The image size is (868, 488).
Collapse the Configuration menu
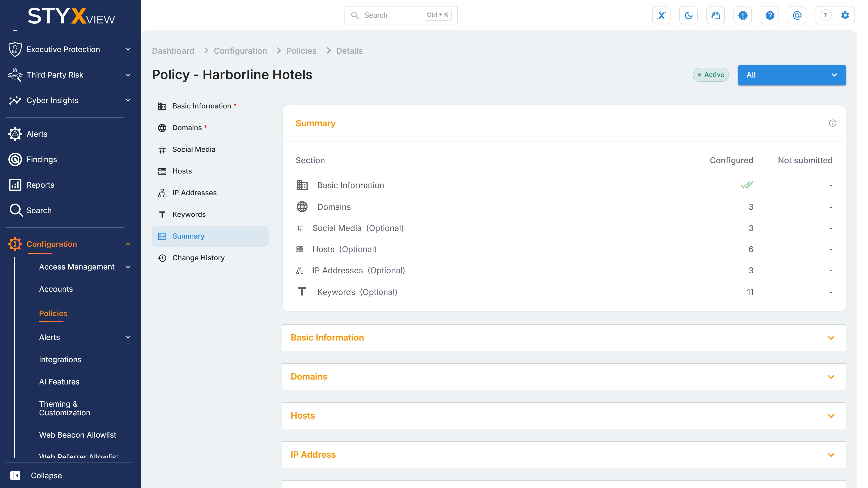(69, 244)
